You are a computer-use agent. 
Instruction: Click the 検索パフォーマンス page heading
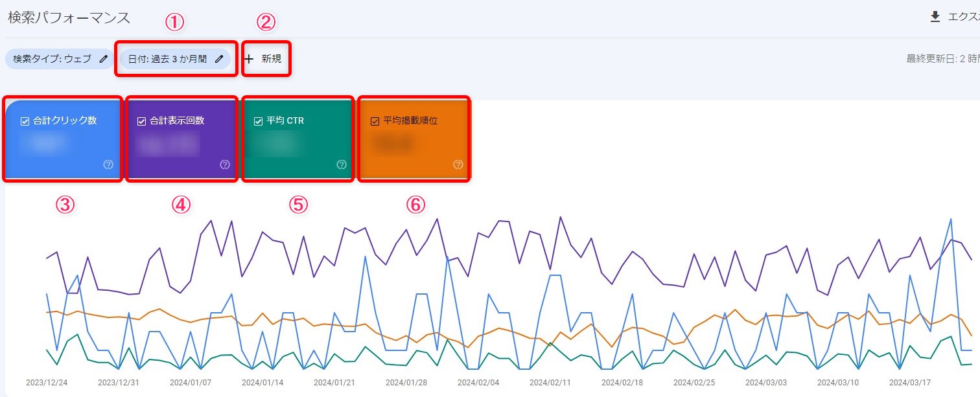click(x=69, y=17)
